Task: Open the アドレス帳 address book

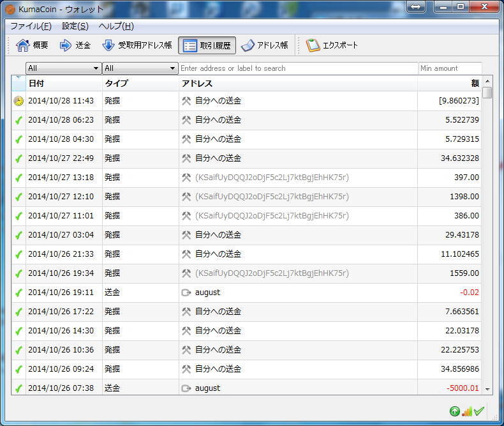Action: click(265, 45)
